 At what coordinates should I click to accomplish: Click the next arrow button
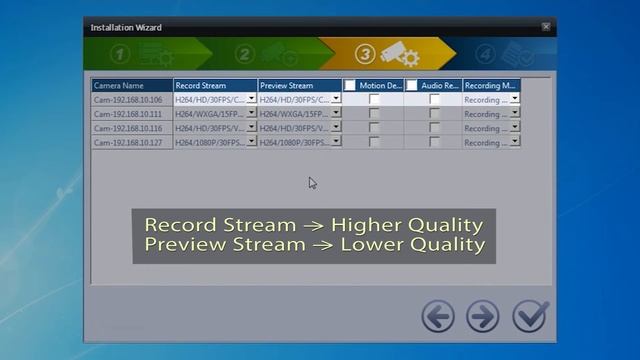[x=483, y=316]
